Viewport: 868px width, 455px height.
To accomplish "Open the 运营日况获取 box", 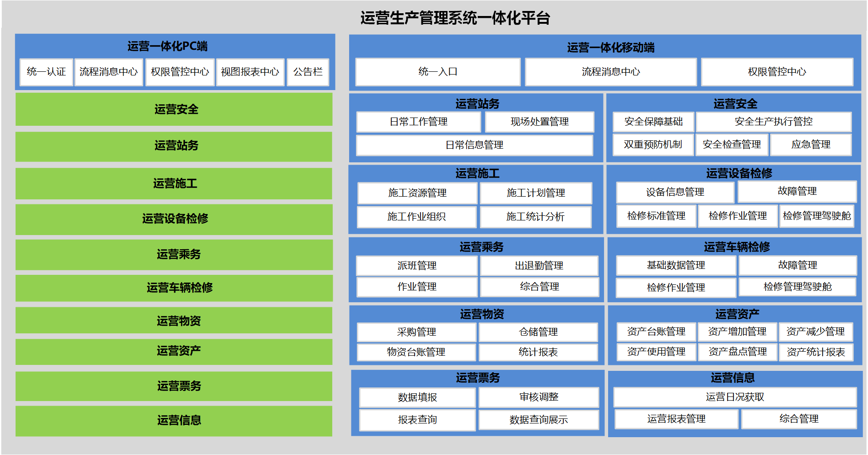I will tap(734, 397).
